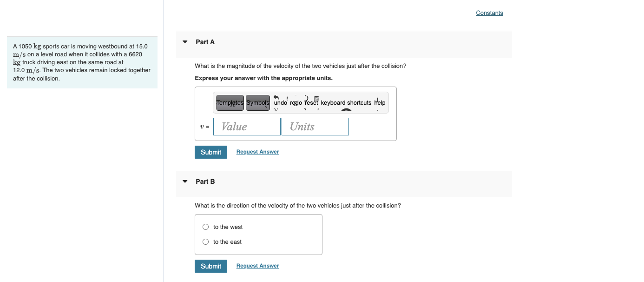Click the undo toolbar icon
This screenshot has width=644, height=282.
pyautogui.click(x=280, y=103)
